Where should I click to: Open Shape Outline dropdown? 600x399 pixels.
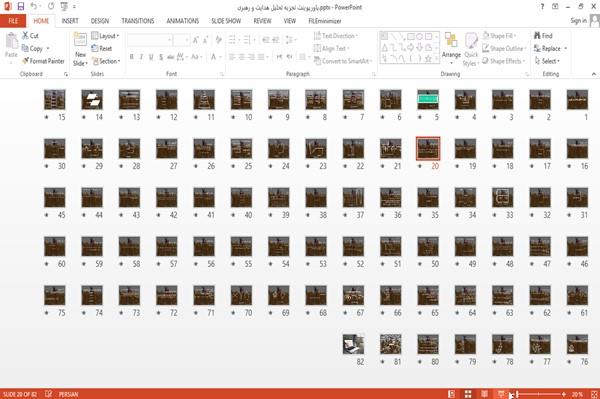tap(504, 49)
